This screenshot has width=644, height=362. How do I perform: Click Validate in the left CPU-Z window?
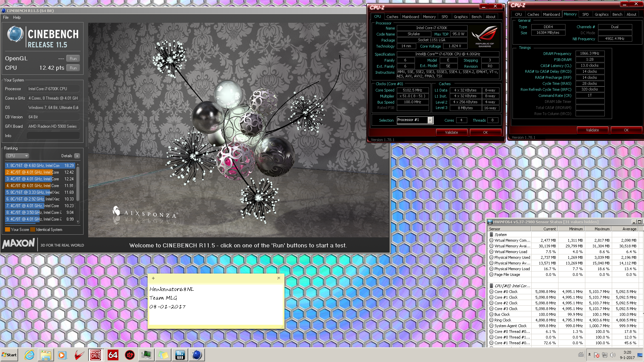pos(451,132)
